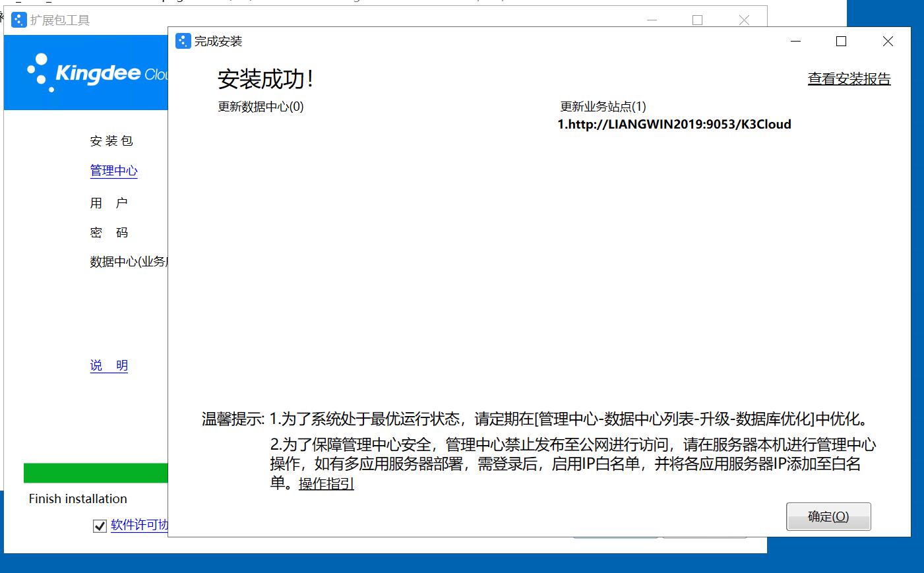
Task: Maximize the 完成安装 dialog window
Action: pyautogui.click(x=841, y=42)
